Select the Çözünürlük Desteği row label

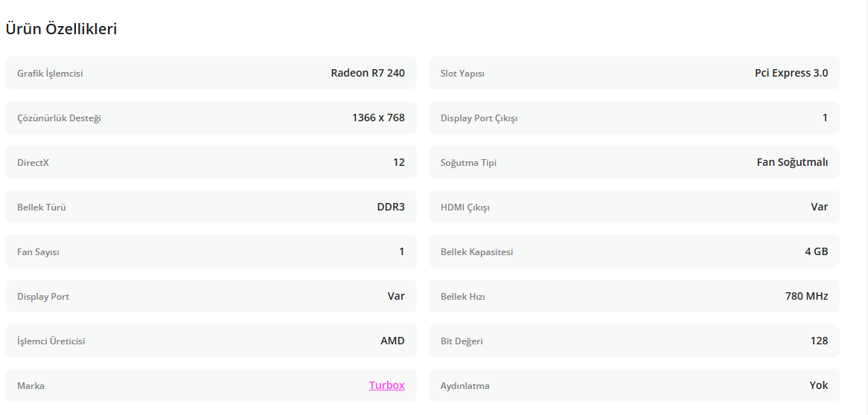[x=59, y=118]
